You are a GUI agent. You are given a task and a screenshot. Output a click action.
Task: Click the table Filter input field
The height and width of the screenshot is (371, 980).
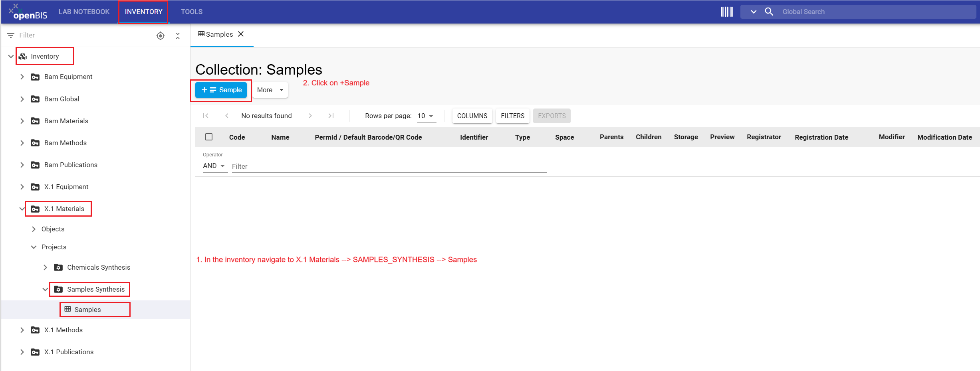pos(389,166)
